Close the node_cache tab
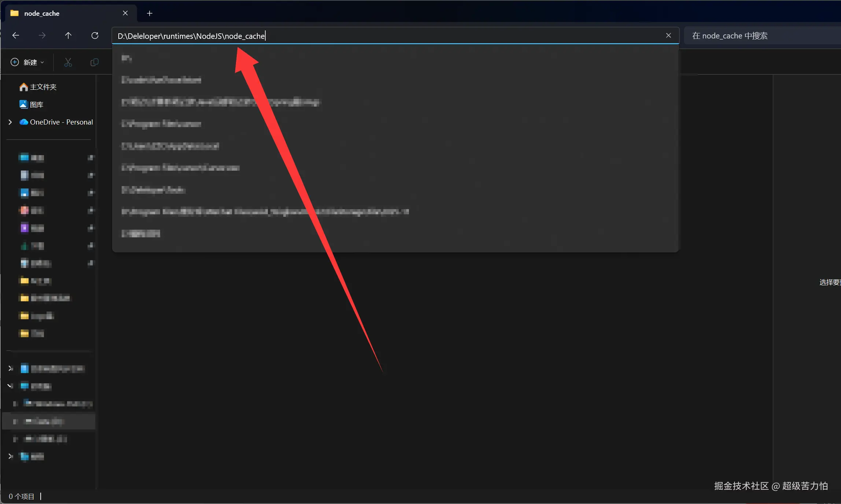This screenshot has height=504, width=841. [125, 14]
